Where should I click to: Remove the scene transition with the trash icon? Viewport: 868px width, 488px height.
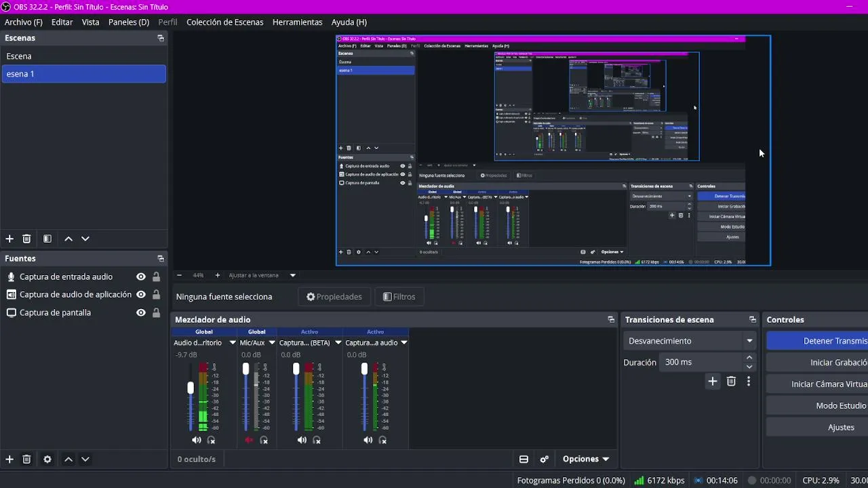731,382
